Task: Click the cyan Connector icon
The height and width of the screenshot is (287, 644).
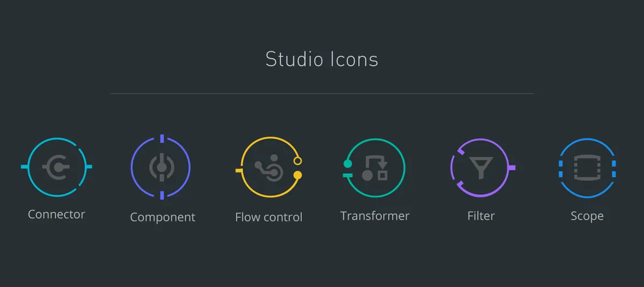Action: pyautogui.click(x=56, y=167)
